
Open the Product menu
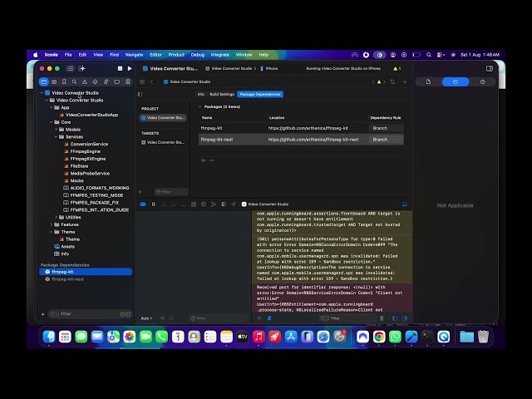(x=176, y=55)
